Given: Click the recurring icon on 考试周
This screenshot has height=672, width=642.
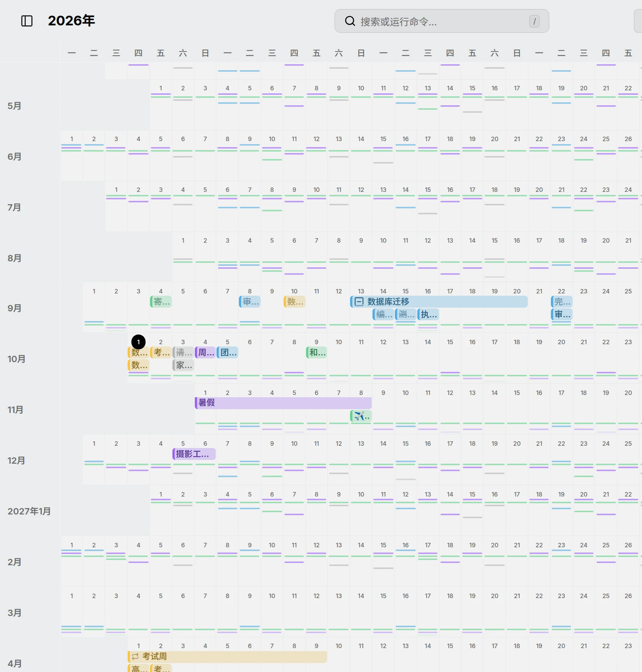Looking at the screenshot, I should 135,656.
